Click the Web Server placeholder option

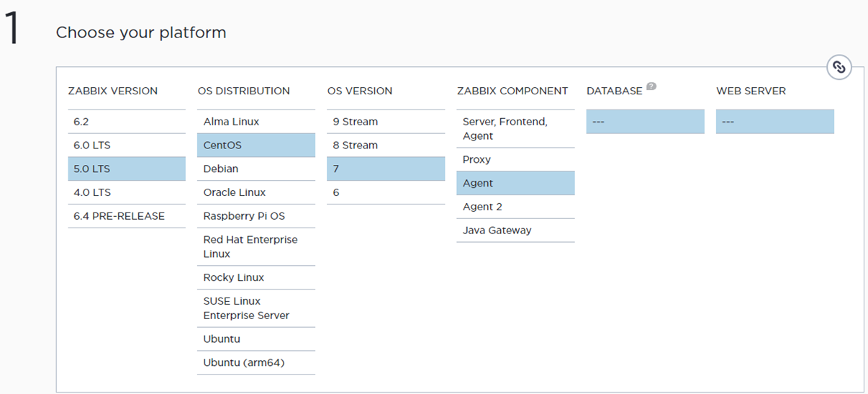775,122
